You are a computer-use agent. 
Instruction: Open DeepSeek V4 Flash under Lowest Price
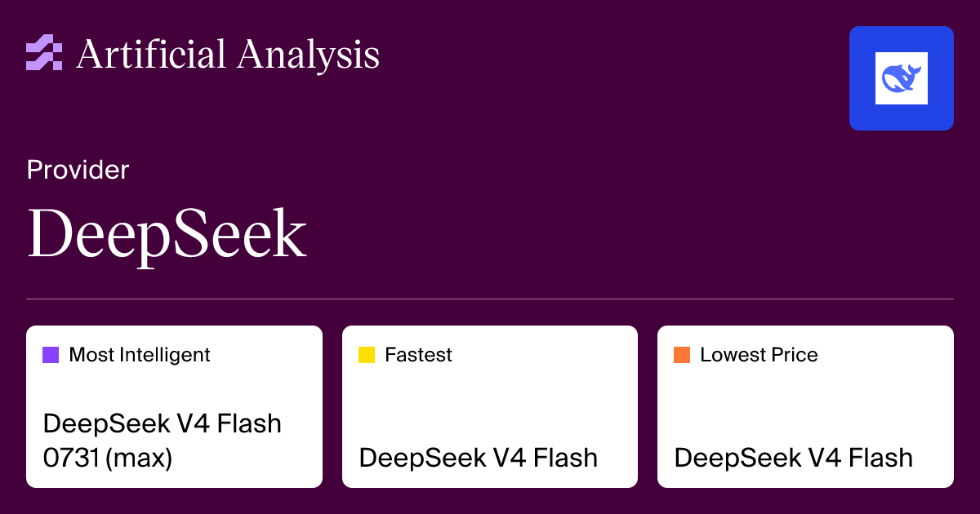[794, 458]
